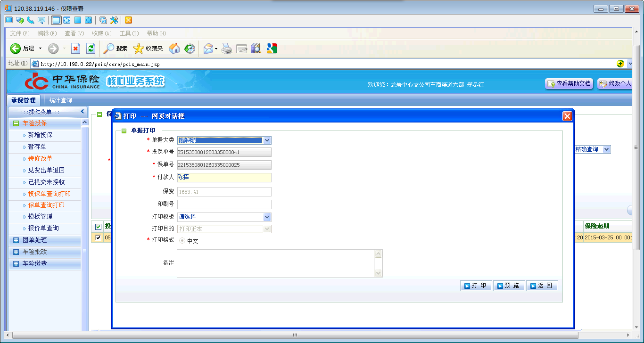Image resolution: width=644 pixels, height=343 pixels.
Task: Open the 模板管理 menu link
Action: pos(41,217)
